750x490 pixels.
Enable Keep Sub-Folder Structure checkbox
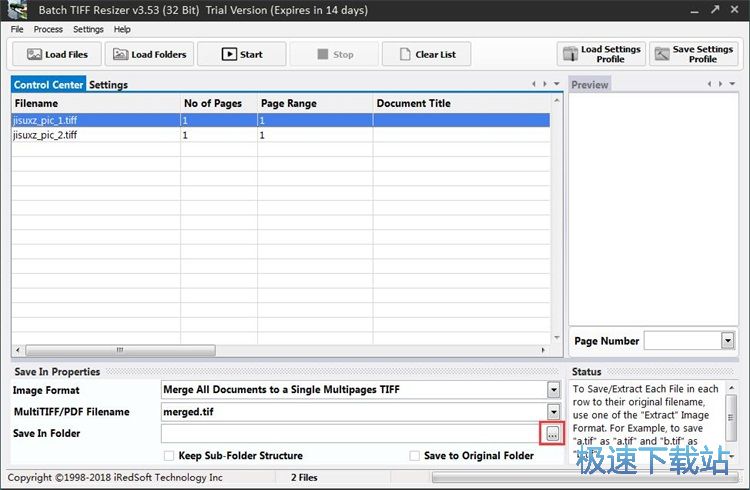(x=169, y=456)
